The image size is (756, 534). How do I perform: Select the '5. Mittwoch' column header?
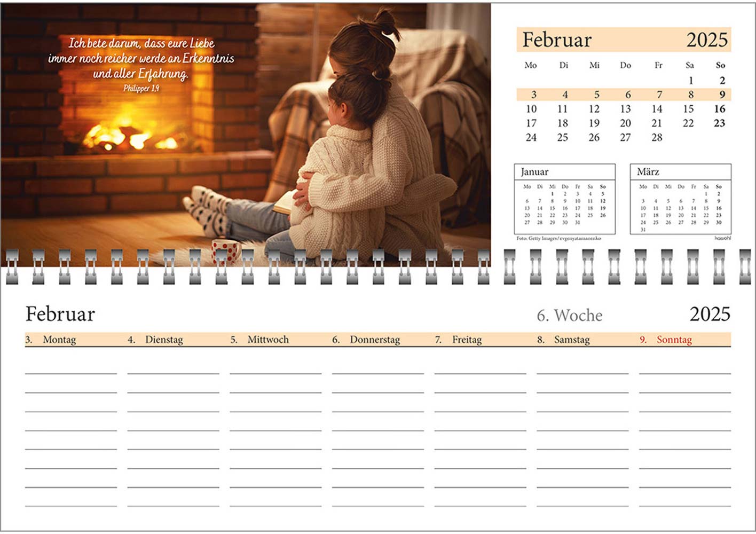[x=259, y=340]
